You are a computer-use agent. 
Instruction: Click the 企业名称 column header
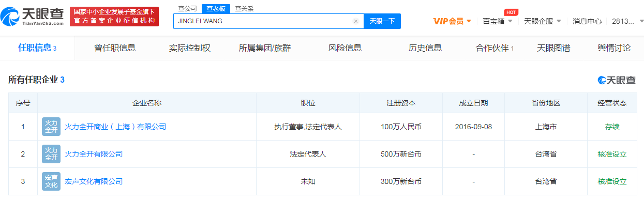147,103
